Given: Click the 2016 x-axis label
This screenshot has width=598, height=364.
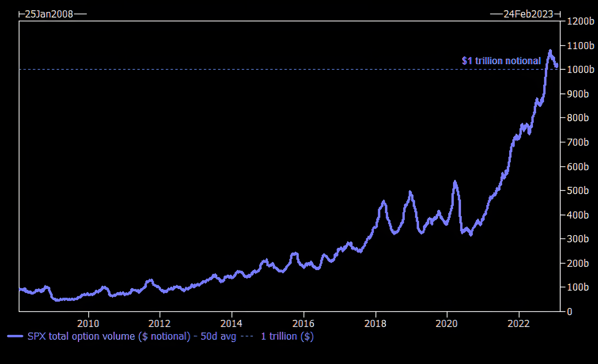Looking at the screenshot, I should (303, 323).
